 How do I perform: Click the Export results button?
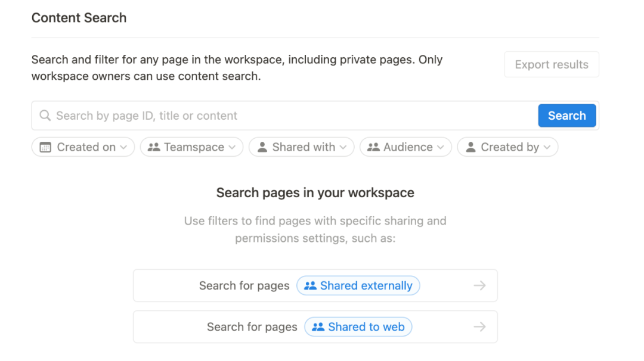552,64
